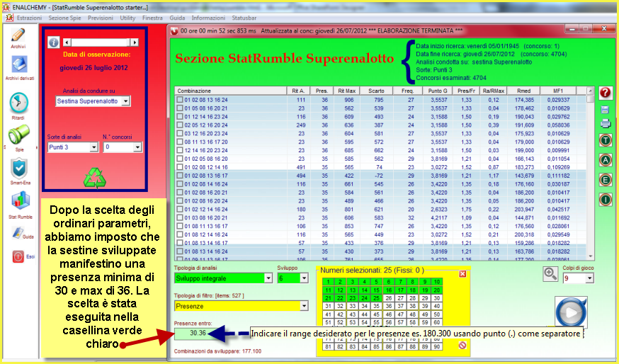Open the Tipologia di filtro Presenze dropdown
Viewport: 619px width, 364px height.
(304, 306)
